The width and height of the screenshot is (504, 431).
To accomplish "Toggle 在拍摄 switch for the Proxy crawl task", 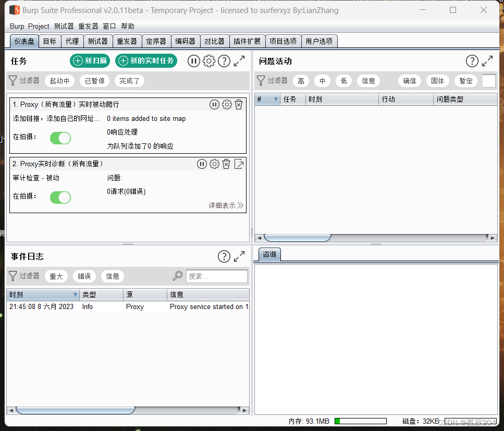I will [60, 138].
